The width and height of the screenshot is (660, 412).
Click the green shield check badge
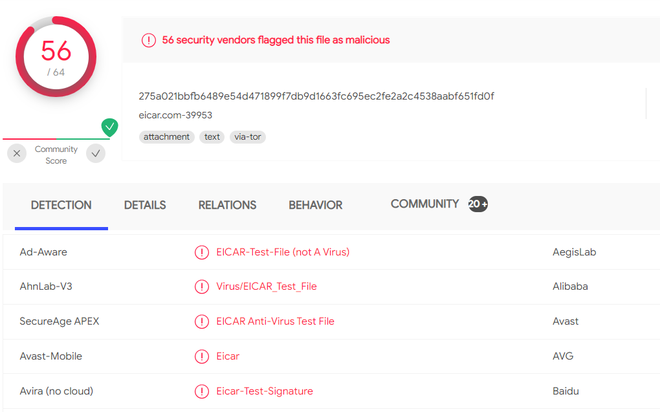110,127
